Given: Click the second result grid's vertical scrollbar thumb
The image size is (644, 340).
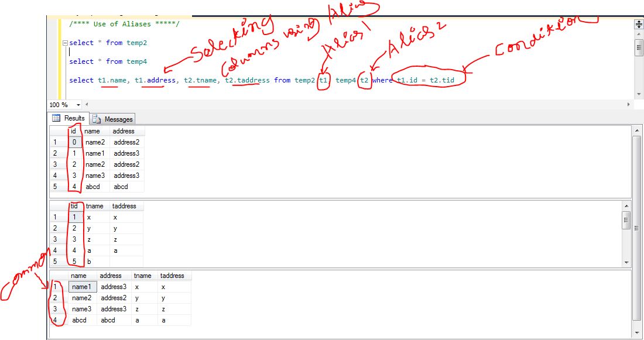Looking at the screenshot, I should point(626,221).
